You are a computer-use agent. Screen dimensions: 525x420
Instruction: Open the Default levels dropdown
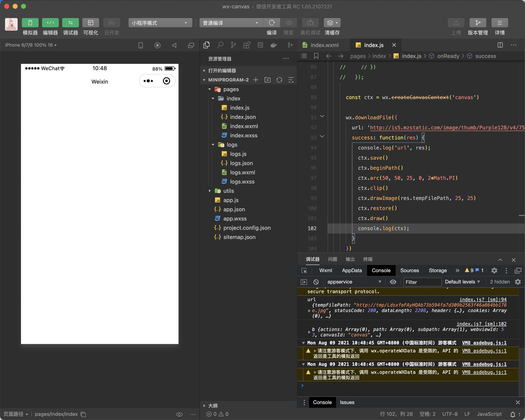tap(462, 282)
